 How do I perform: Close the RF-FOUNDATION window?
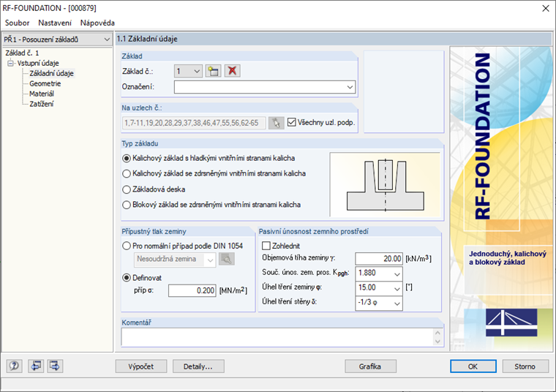(545, 8)
